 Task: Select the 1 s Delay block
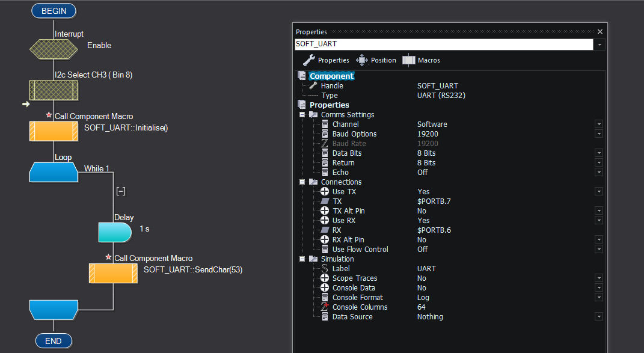pos(115,232)
